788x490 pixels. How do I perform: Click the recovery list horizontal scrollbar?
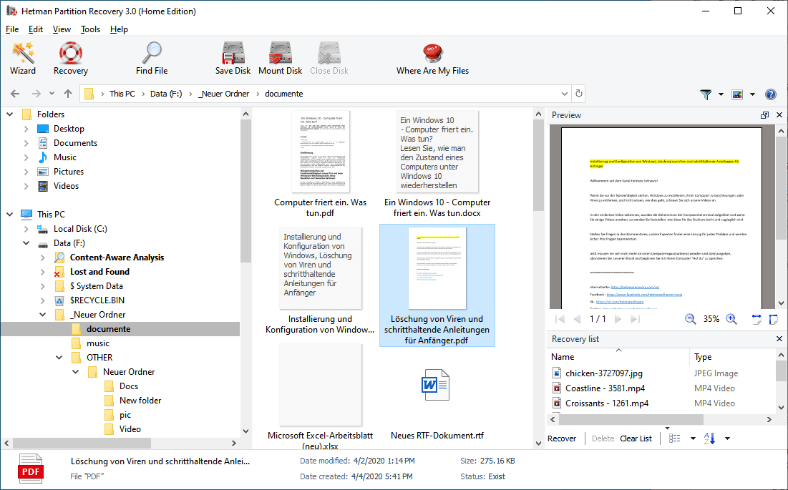(x=631, y=419)
